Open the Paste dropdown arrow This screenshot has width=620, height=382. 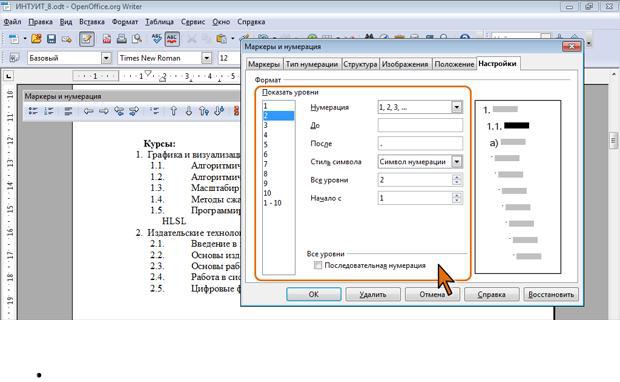pos(232,39)
